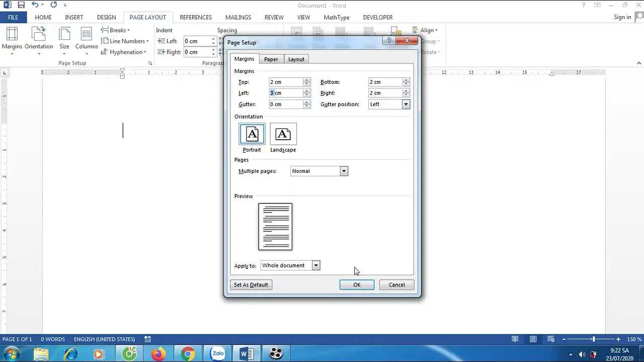Click the 150 % zoom level
The width and height of the screenshot is (644, 362).
[633, 339]
